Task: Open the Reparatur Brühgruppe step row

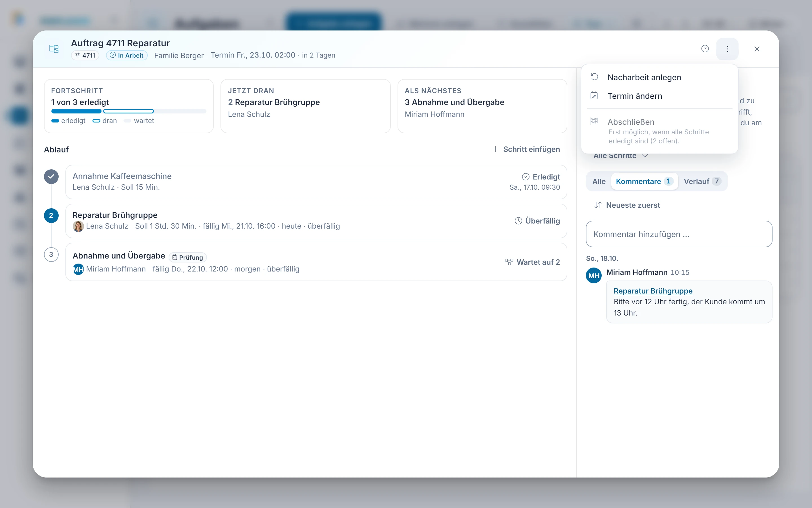Action: (316, 221)
